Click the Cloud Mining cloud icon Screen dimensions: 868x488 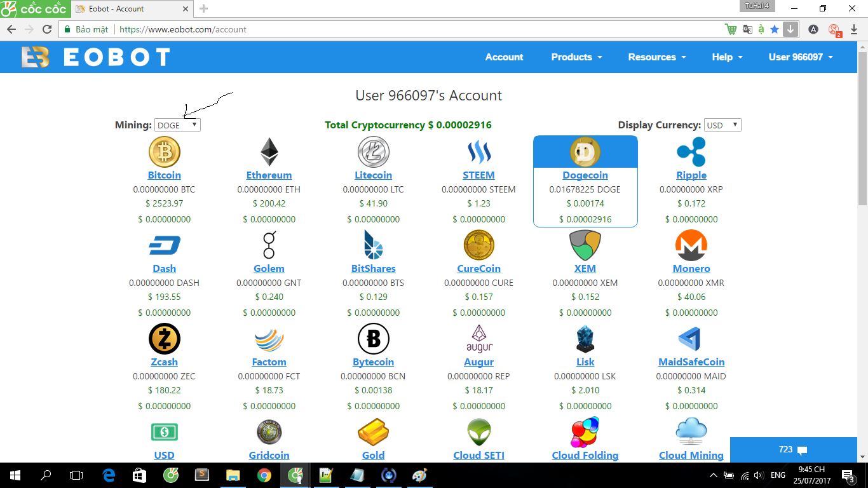tap(691, 431)
